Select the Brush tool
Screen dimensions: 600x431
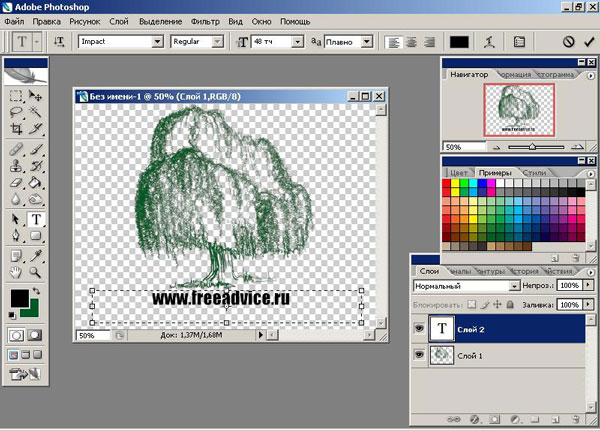(x=35, y=150)
